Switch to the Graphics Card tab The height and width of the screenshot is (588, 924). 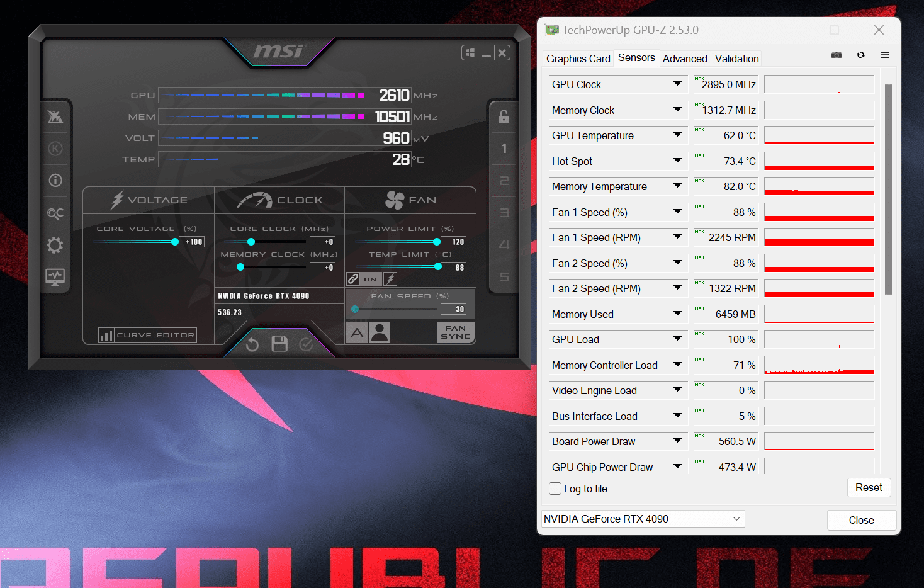pos(578,59)
